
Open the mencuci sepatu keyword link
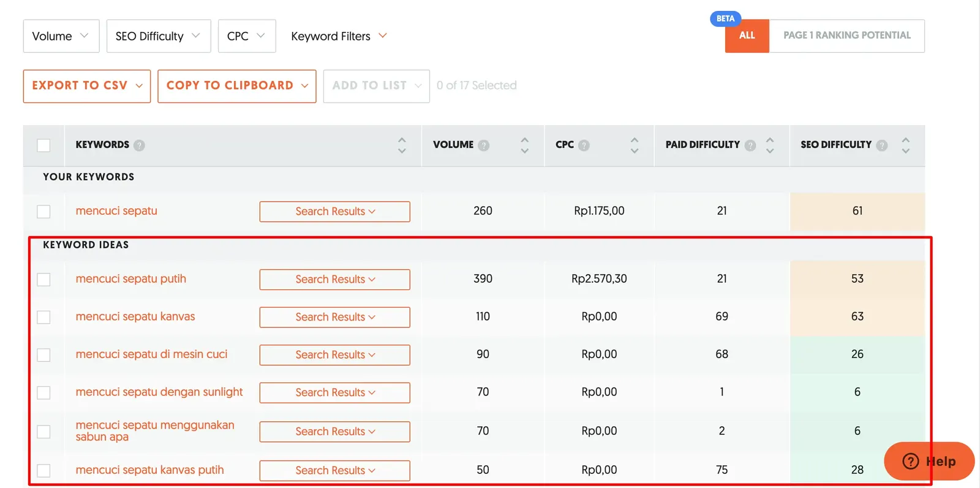(x=116, y=211)
